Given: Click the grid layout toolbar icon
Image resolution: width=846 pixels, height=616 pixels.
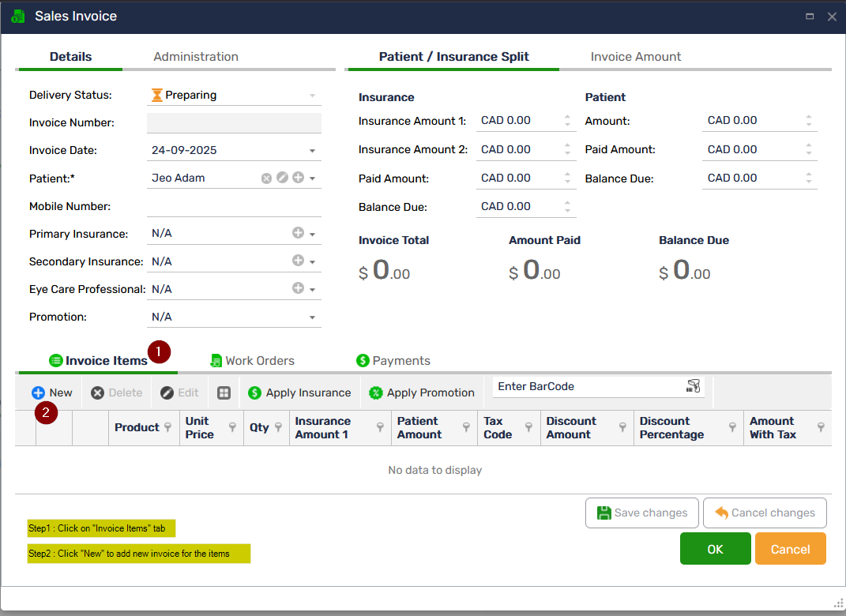Looking at the screenshot, I should click(224, 393).
